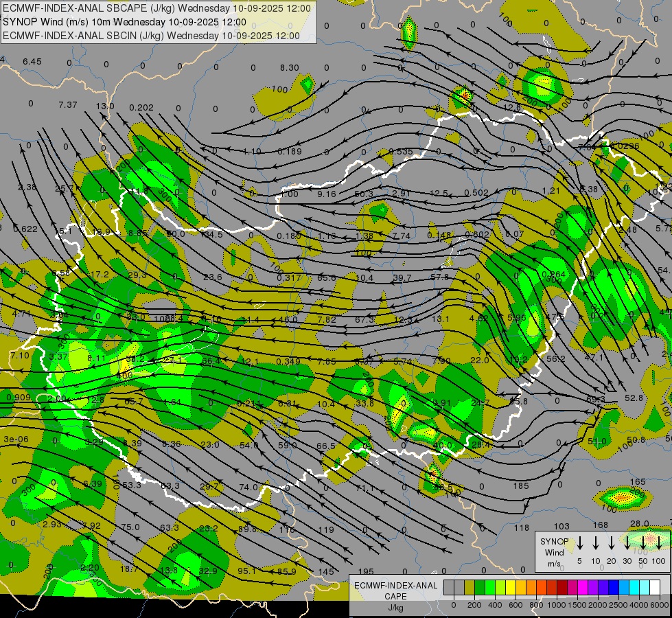
Task: Pick the dark red 1000 J/kg legend swatch
Action: tap(562, 588)
